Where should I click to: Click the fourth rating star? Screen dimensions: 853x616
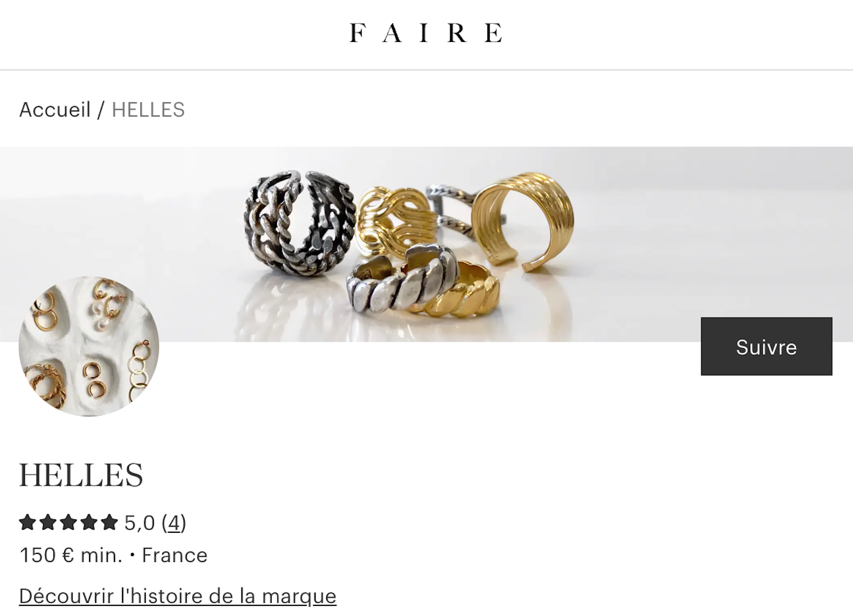point(89,522)
